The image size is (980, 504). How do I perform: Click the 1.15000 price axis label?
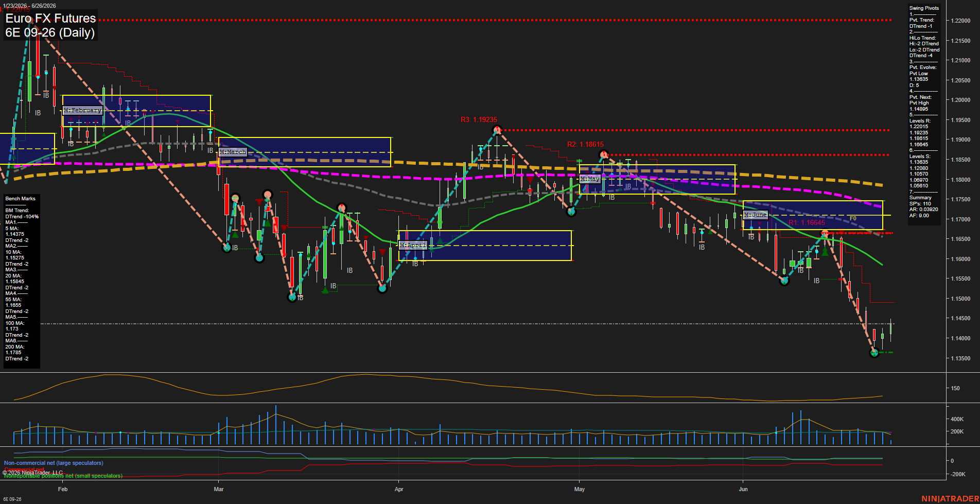click(960, 299)
